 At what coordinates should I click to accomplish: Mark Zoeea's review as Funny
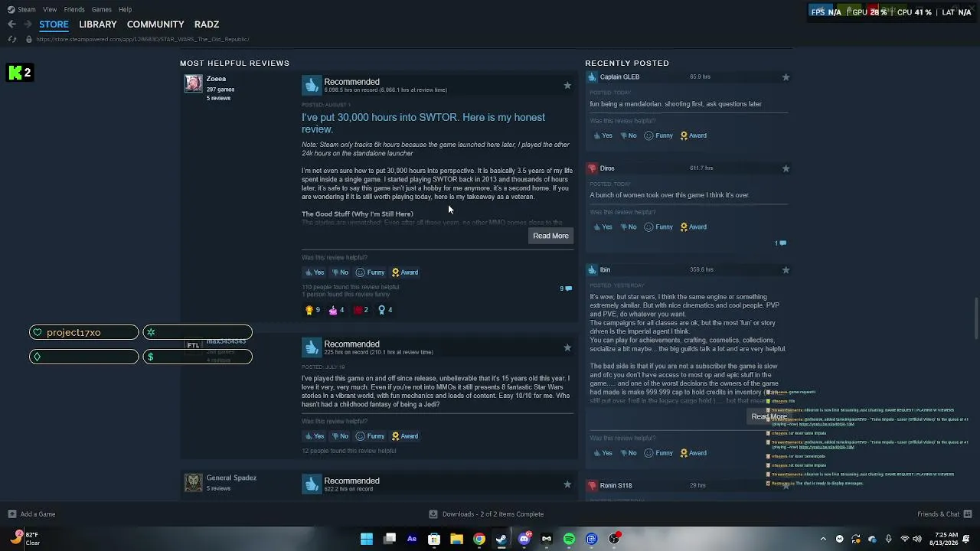370,272
